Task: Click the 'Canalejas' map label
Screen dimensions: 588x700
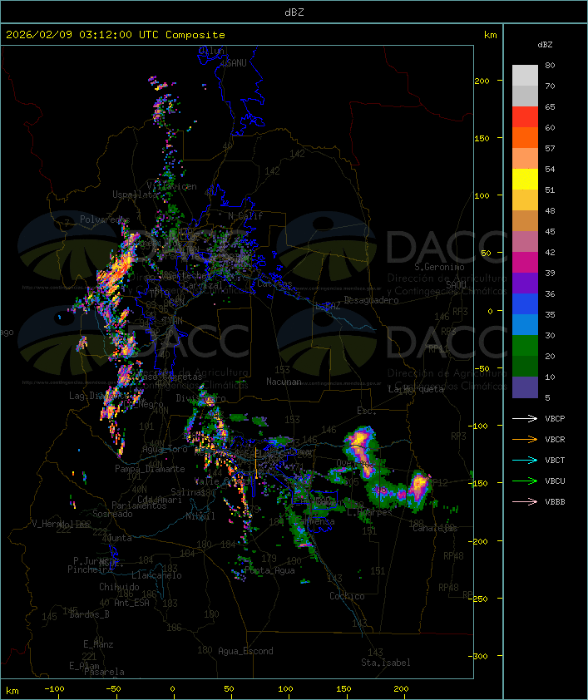Action: pos(435,529)
